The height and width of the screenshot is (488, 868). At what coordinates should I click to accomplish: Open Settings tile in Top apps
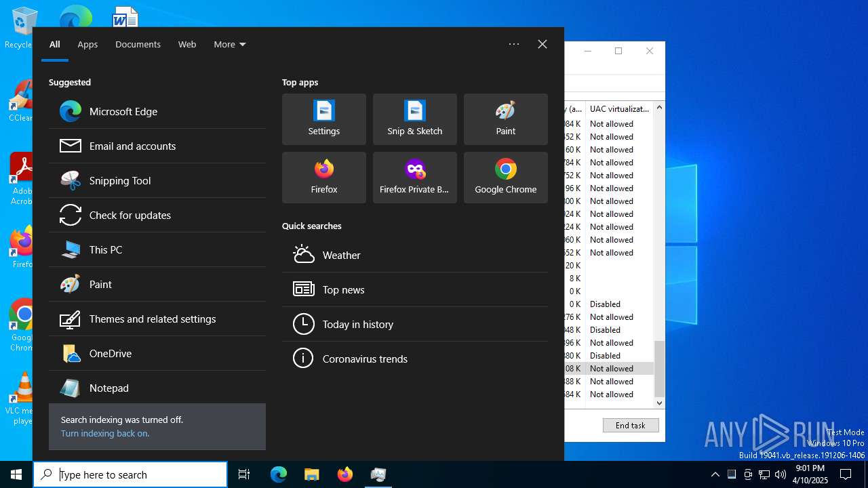point(324,119)
